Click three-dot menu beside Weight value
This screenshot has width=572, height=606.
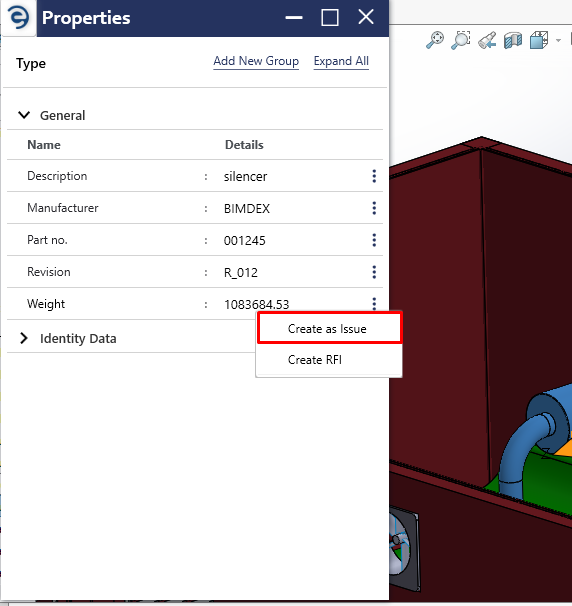pyautogui.click(x=374, y=303)
